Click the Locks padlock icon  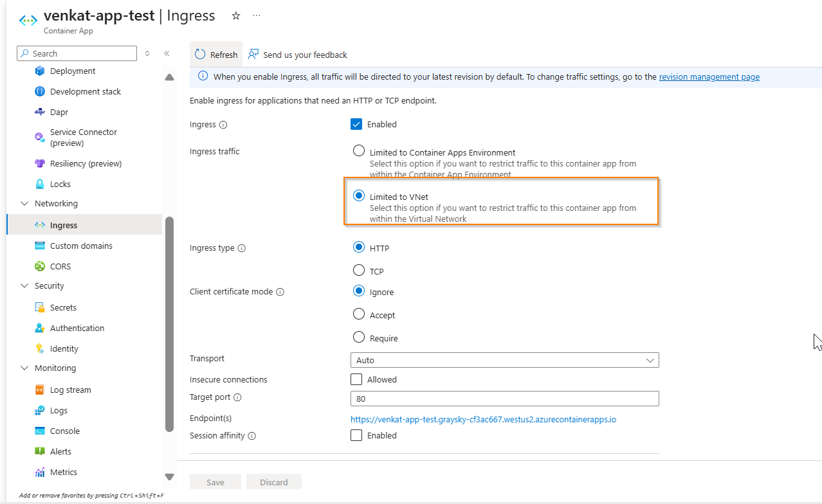[x=39, y=184]
